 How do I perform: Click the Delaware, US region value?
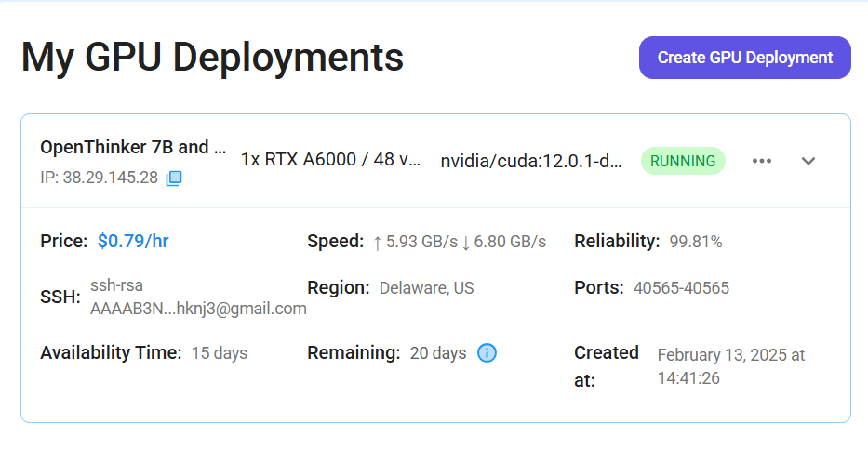(x=426, y=288)
